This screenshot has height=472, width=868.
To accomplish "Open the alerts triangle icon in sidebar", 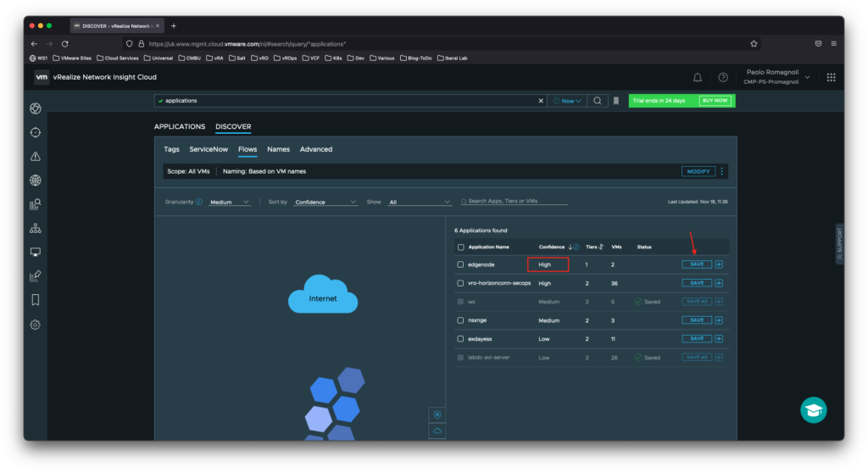I will coord(36,157).
